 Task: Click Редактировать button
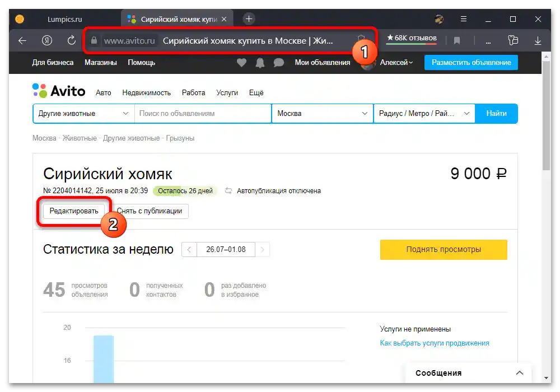point(73,211)
